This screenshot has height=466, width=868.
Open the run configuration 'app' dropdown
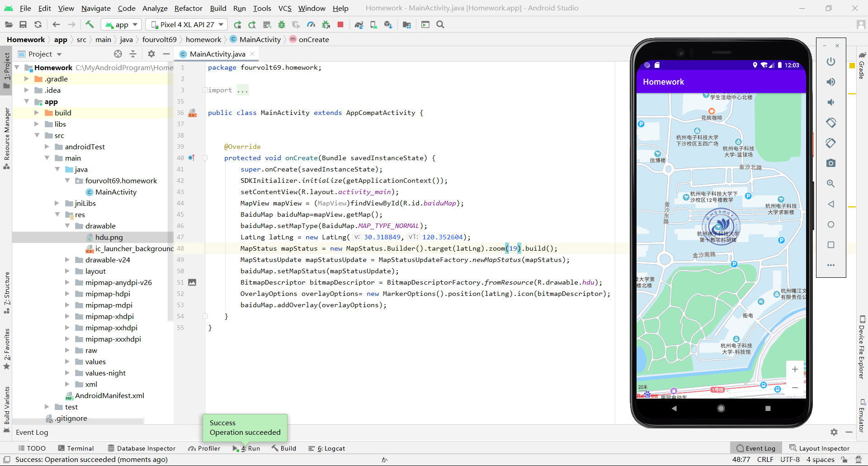click(x=122, y=24)
